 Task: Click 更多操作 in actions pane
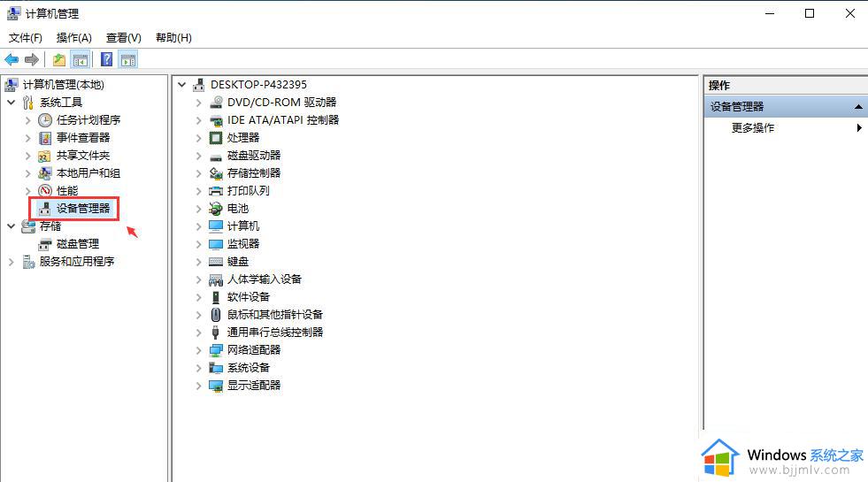(753, 128)
